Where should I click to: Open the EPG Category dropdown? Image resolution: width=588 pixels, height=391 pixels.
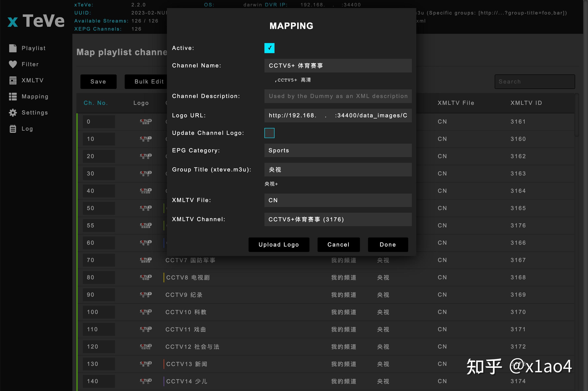click(338, 150)
